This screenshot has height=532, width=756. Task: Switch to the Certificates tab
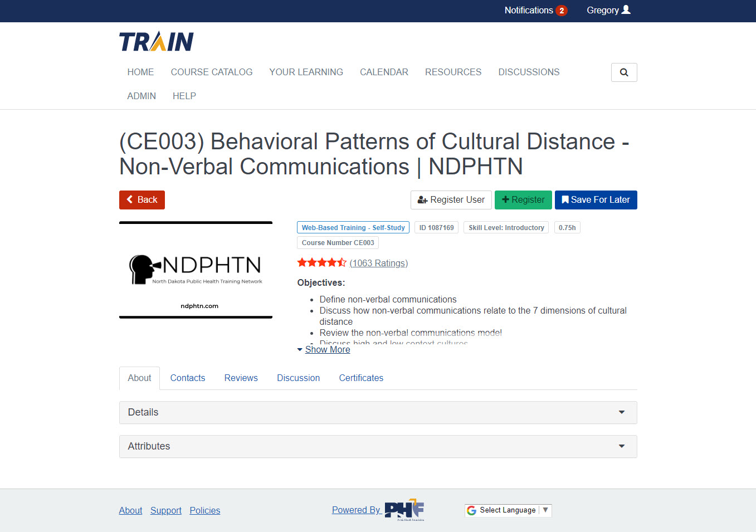coord(361,378)
